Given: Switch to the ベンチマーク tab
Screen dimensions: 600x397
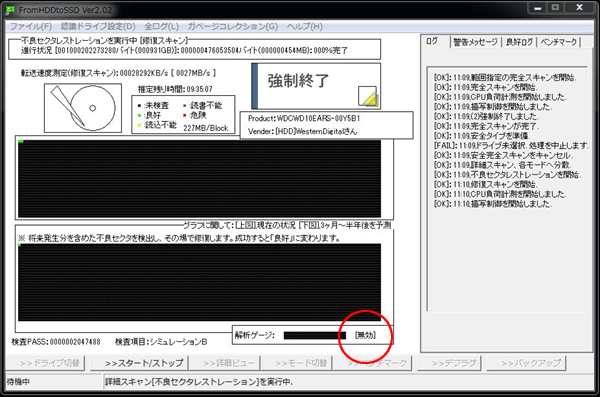Looking at the screenshot, I should 559,42.
